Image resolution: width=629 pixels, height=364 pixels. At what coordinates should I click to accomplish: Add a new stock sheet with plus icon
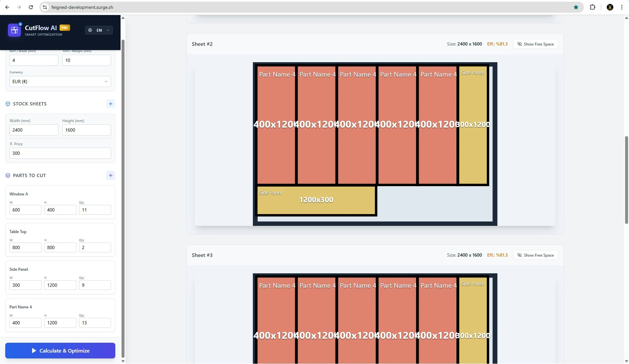coord(110,104)
